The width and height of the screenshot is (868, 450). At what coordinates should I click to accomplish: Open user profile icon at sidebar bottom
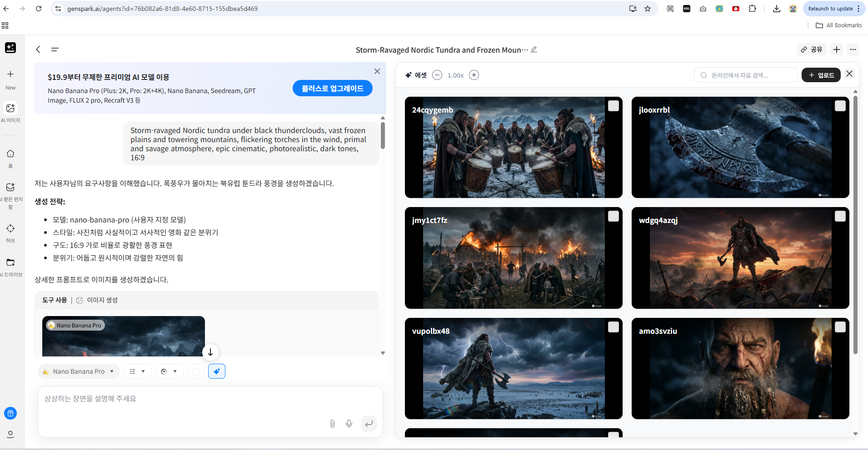coord(10,434)
